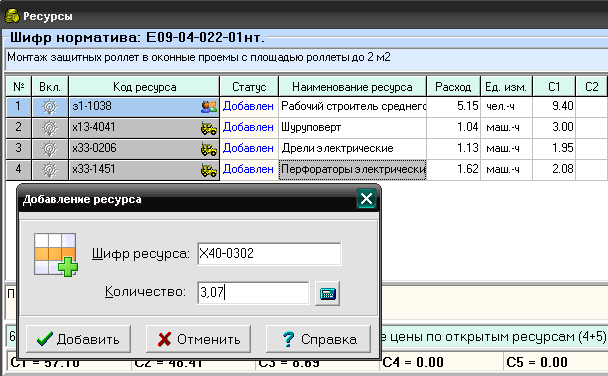Click the Добавлен link for Рабочий строитель

pyautogui.click(x=248, y=106)
